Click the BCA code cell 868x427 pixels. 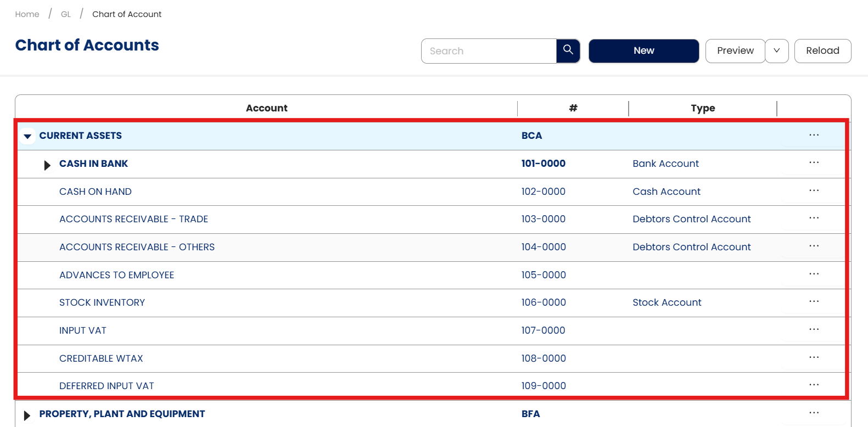pyautogui.click(x=531, y=136)
